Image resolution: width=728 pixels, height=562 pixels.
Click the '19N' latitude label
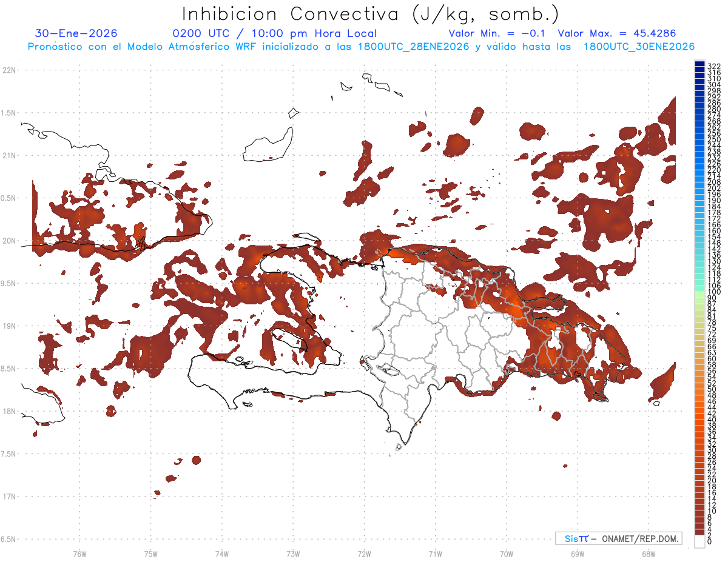tap(9, 326)
